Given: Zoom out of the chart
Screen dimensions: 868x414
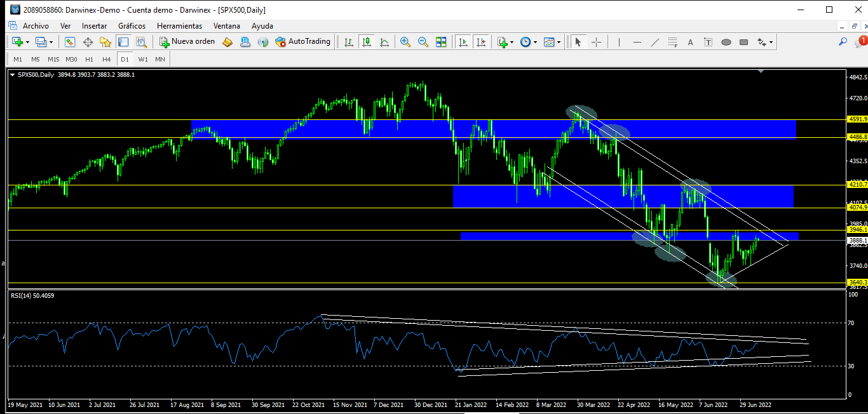Looking at the screenshot, I should tap(423, 42).
